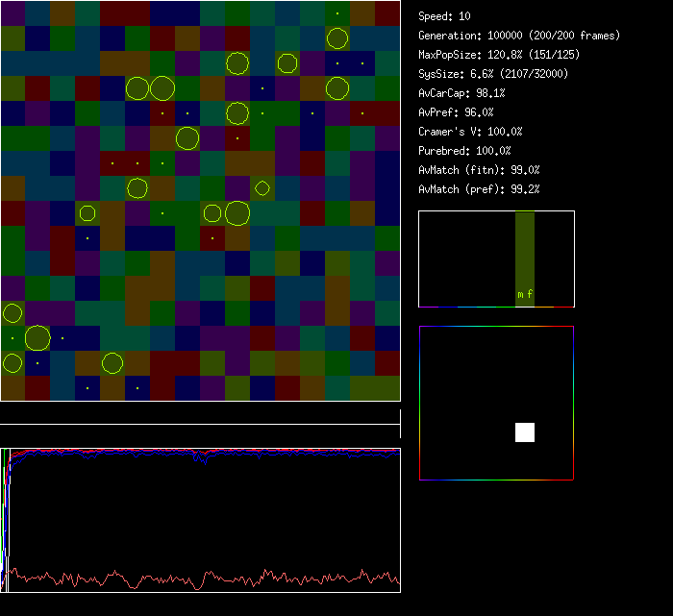Select the AvCarCap value
The image size is (673, 616).
tap(462, 93)
